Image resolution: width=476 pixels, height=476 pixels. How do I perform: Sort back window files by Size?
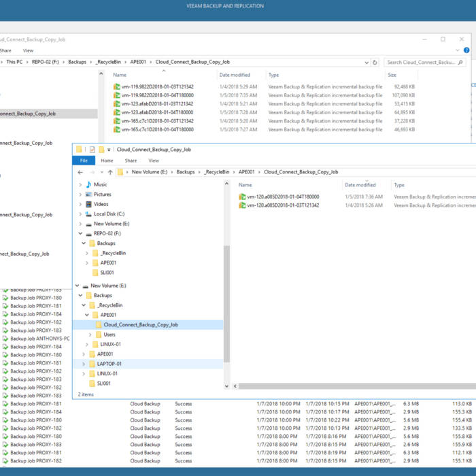point(392,75)
